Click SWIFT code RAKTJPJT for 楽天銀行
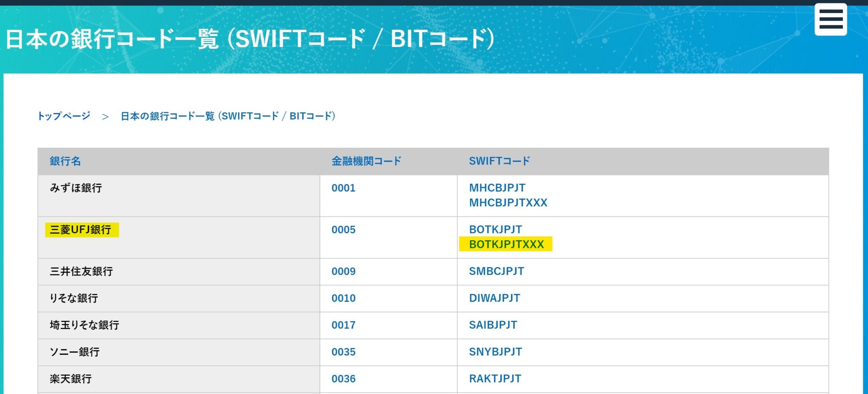868x394 pixels. pyautogui.click(x=494, y=378)
